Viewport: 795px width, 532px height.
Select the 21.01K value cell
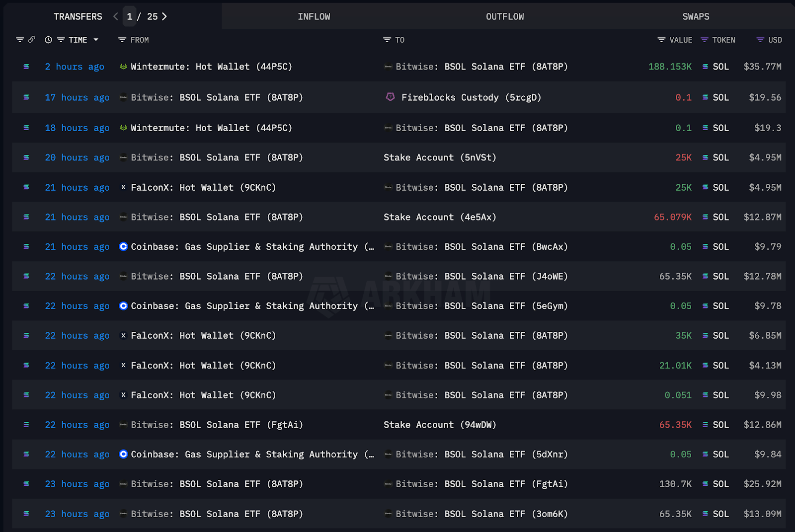(675, 365)
